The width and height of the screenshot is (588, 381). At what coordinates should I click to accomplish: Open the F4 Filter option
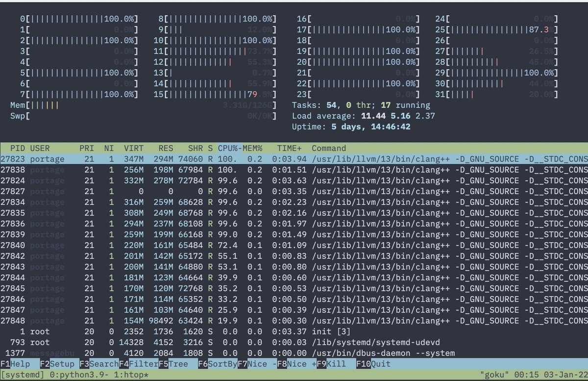[x=140, y=364]
